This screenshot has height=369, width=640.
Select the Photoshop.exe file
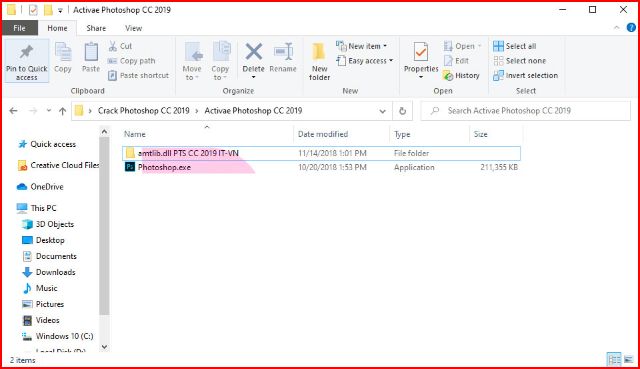(321, 167)
